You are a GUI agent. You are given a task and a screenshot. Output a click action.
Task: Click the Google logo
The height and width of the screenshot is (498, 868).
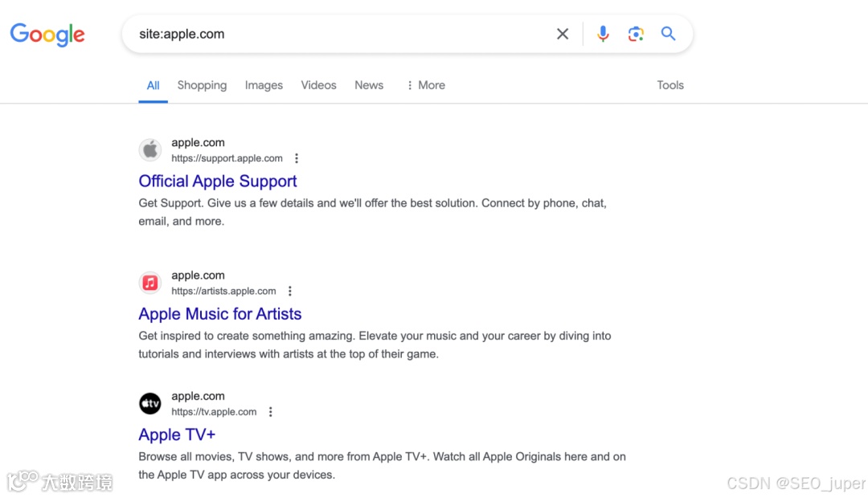(x=47, y=35)
